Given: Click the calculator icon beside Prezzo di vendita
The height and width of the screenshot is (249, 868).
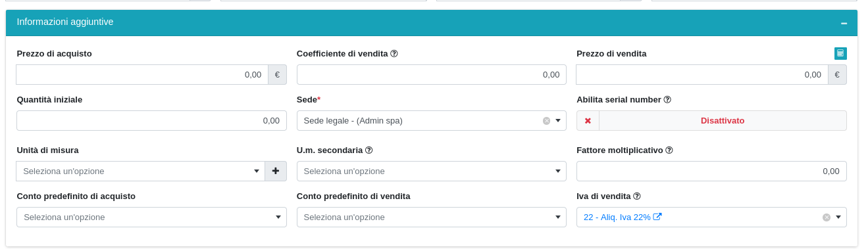Looking at the screenshot, I should point(840,53).
